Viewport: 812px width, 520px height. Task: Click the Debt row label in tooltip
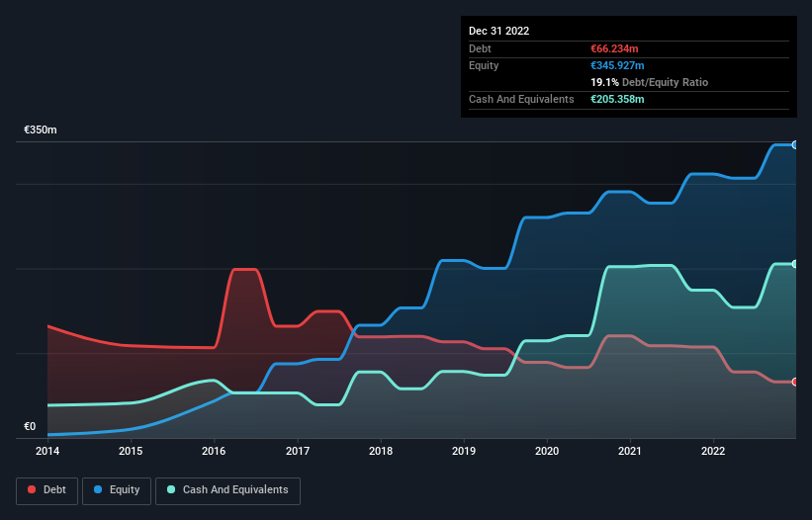[x=480, y=48]
